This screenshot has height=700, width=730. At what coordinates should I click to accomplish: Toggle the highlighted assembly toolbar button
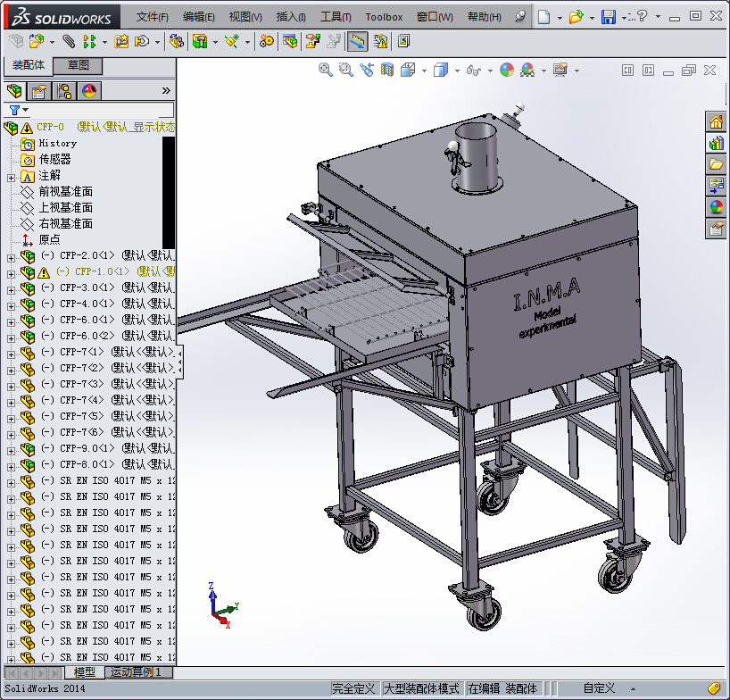[357, 41]
